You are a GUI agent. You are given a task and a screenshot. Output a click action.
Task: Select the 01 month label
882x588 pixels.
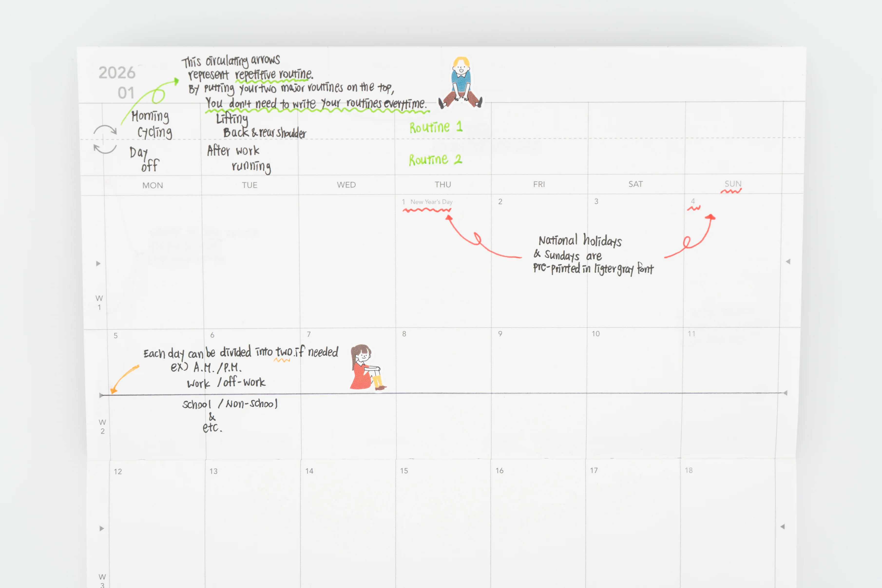pyautogui.click(x=126, y=93)
